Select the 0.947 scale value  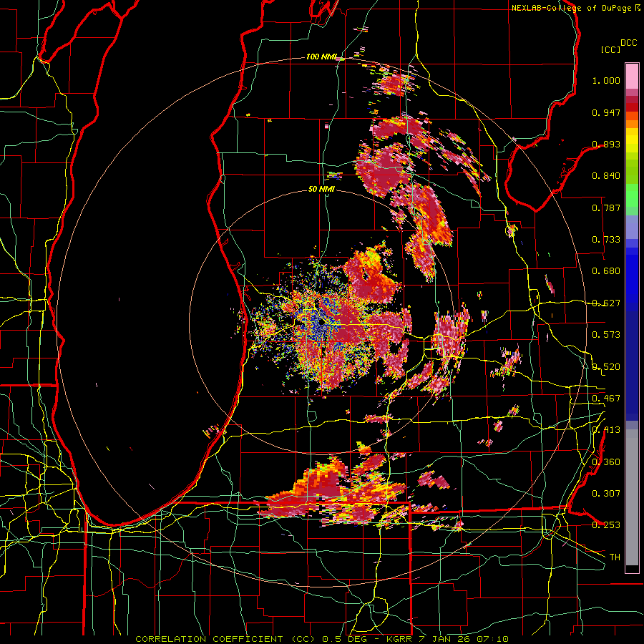(x=606, y=112)
